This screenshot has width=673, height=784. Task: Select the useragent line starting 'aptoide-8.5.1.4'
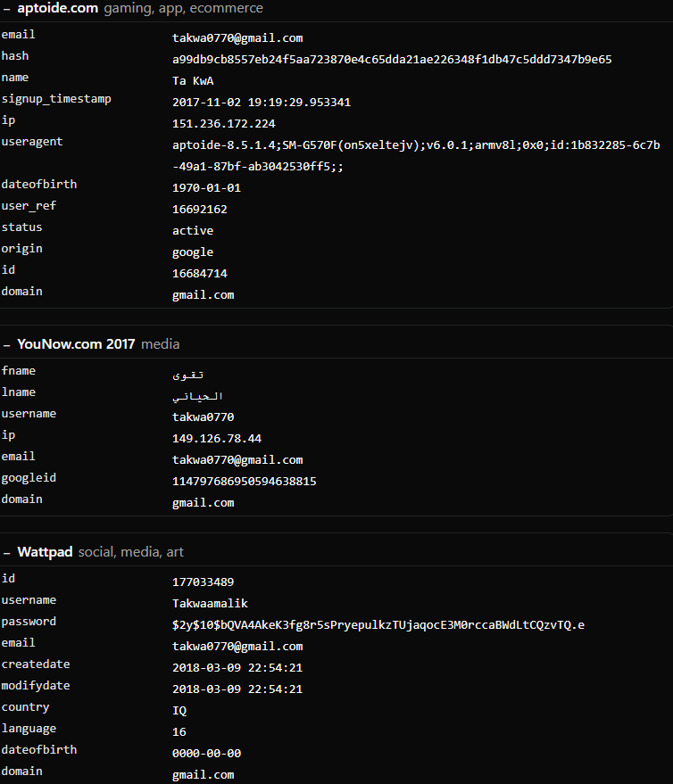416,145
